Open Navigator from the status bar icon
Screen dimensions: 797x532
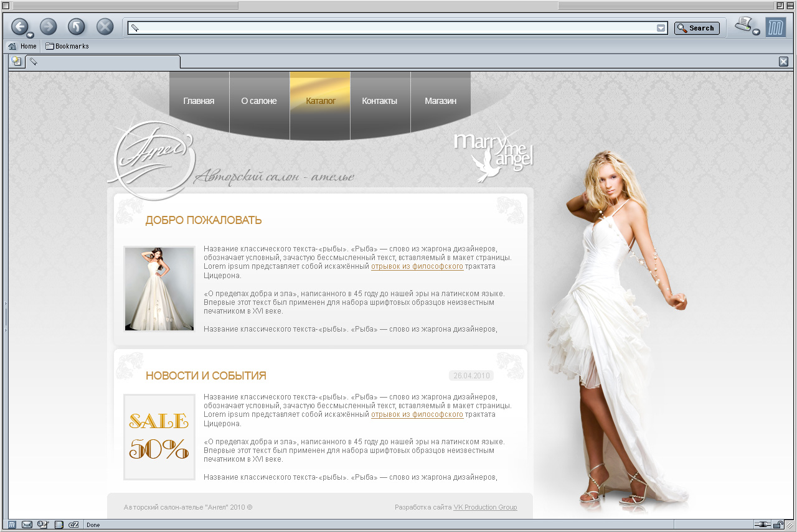pos(12,525)
